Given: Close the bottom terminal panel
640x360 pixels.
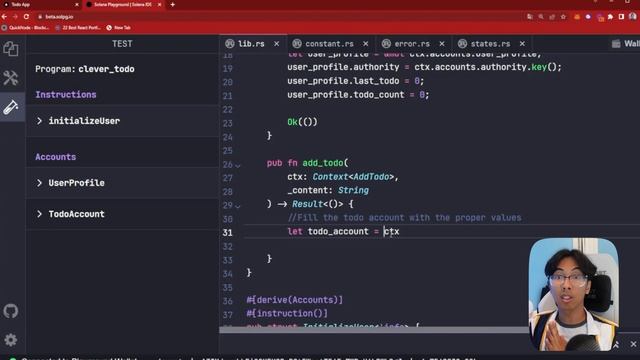Looking at the screenshot, I should pyautogui.click(x=633, y=344).
